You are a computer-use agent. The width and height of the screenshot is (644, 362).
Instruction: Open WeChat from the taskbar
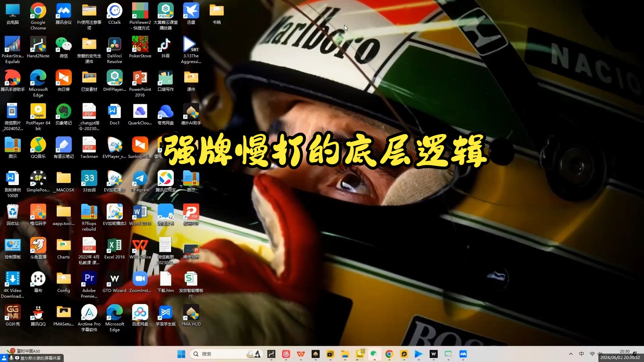click(374, 354)
